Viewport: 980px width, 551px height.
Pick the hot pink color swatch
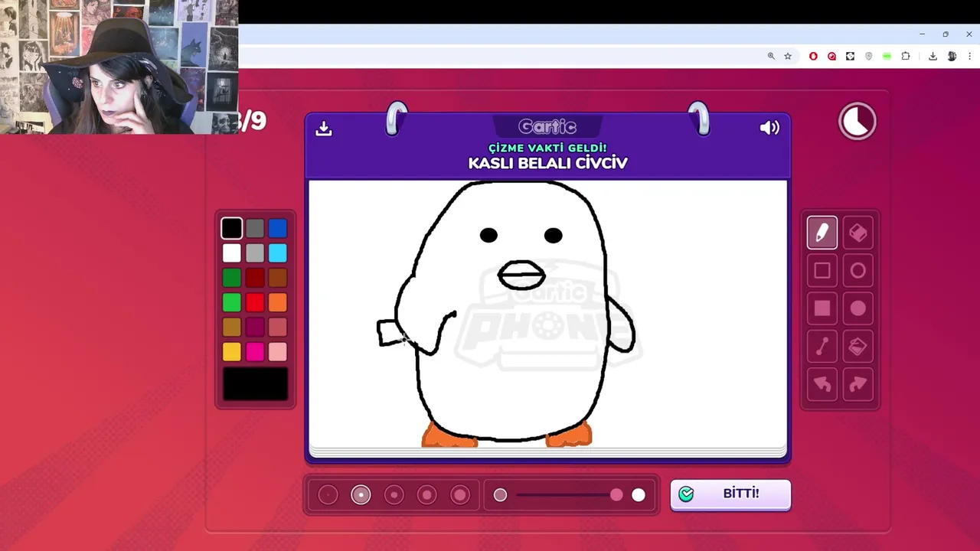point(255,351)
